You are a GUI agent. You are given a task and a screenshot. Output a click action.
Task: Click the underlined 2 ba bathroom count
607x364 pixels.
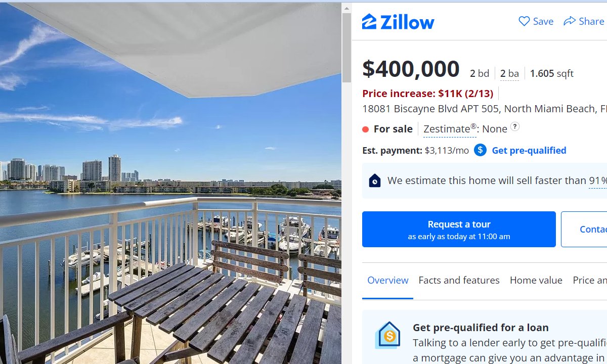coord(509,74)
